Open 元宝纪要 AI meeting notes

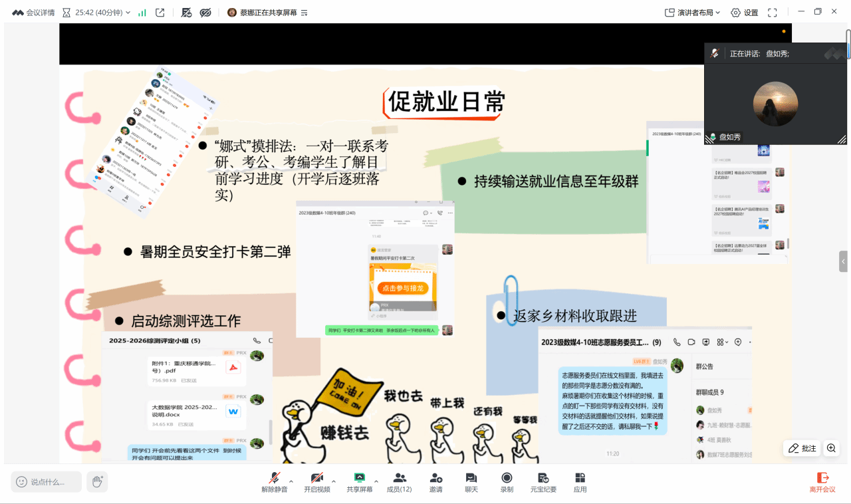point(543,482)
